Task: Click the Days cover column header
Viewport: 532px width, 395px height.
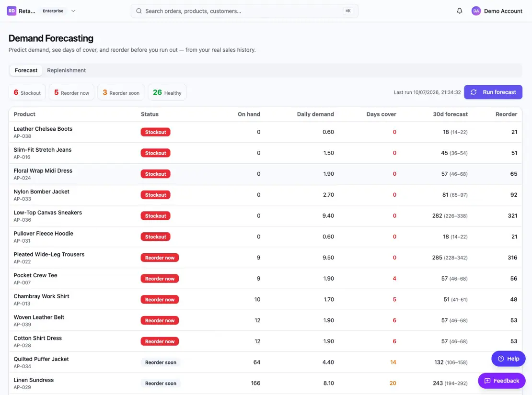Action: click(381, 114)
